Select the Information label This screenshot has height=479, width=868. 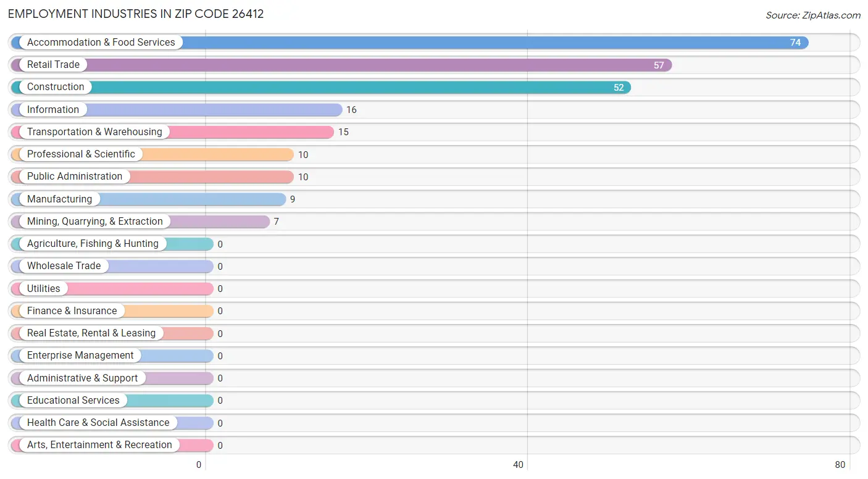click(x=53, y=109)
